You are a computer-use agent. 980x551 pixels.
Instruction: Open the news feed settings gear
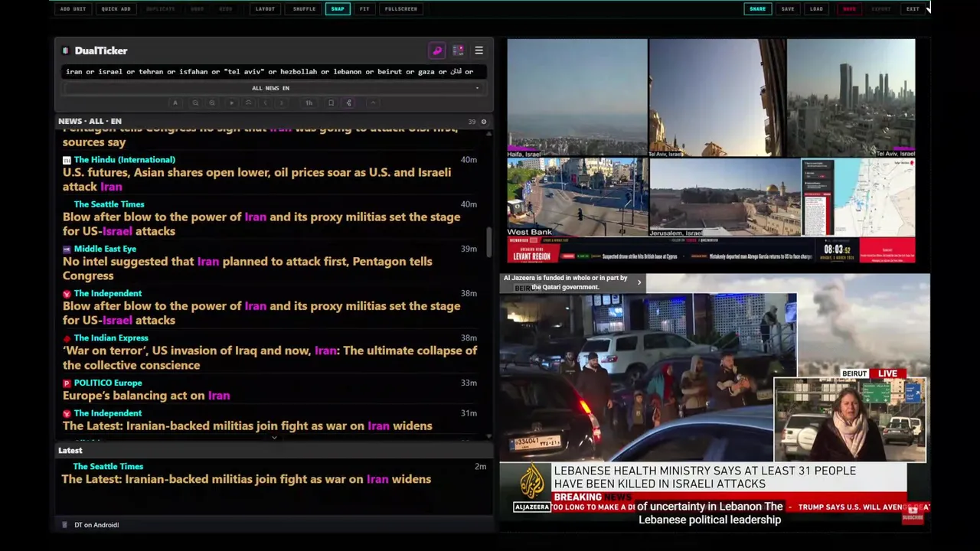[x=483, y=122]
